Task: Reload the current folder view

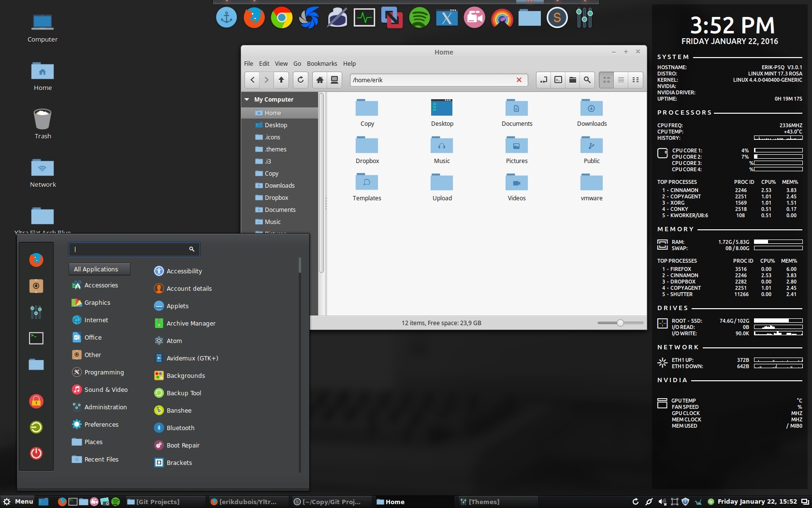Action: tap(300, 80)
